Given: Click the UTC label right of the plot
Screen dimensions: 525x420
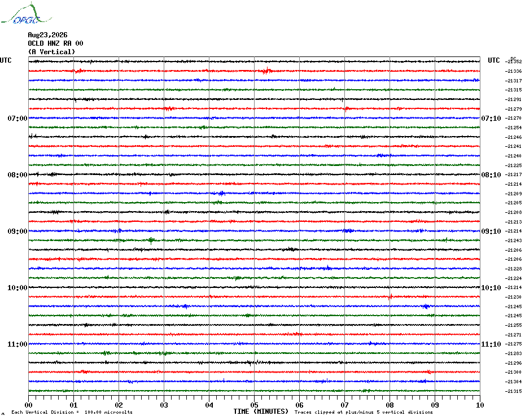Looking at the screenshot, I should pyautogui.click(x=493, y=60).
